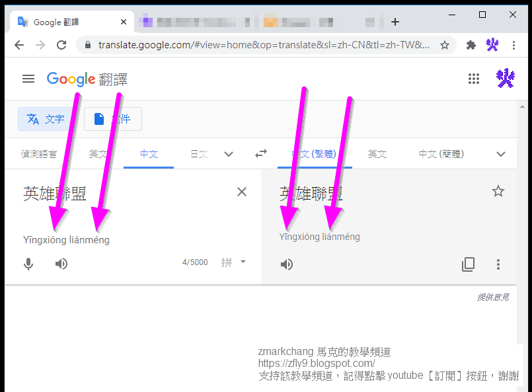Close the Google 翻譯 tab
The image size is (532, 392).
[x=124, y=22]
